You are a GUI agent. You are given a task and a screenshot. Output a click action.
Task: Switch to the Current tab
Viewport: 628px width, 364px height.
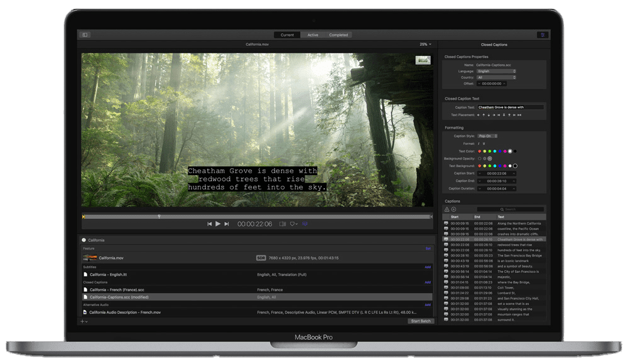[287, 35]
